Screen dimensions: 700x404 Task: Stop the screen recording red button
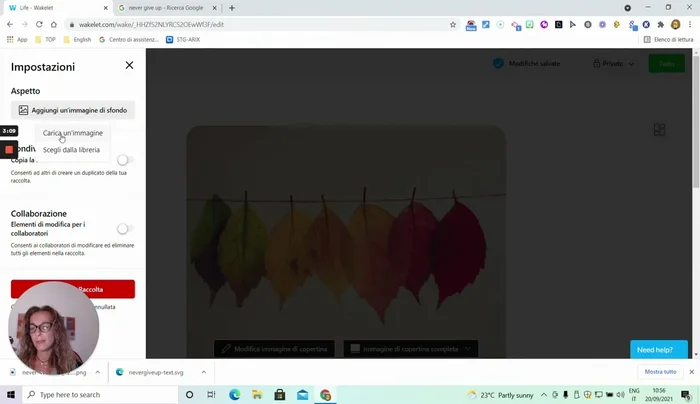pos(9,149)
